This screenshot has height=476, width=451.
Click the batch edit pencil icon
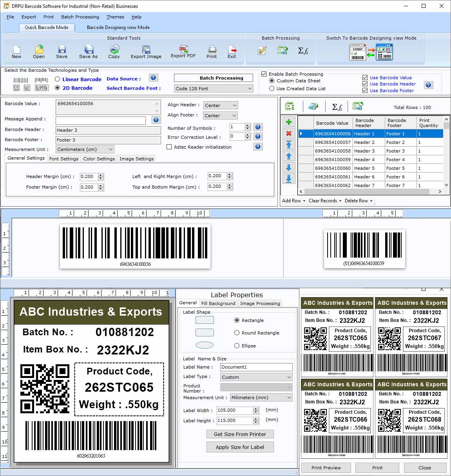pos(262,50)
